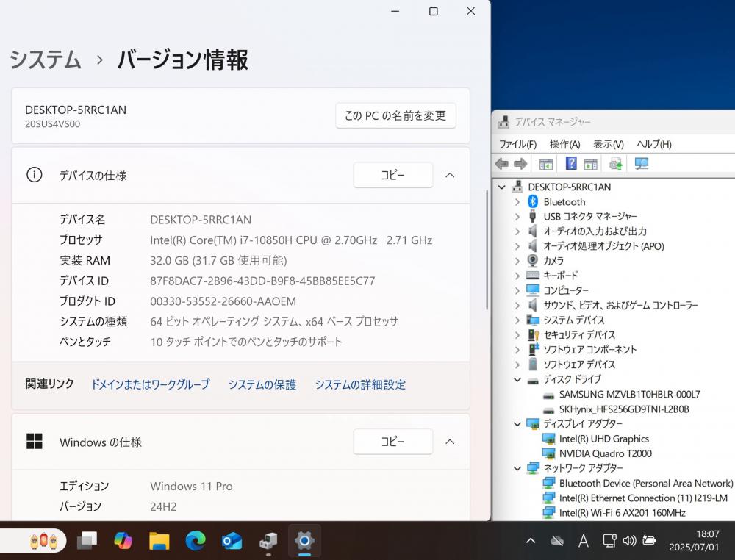Click Settings gear icon on taskbar

click(304, 541)
